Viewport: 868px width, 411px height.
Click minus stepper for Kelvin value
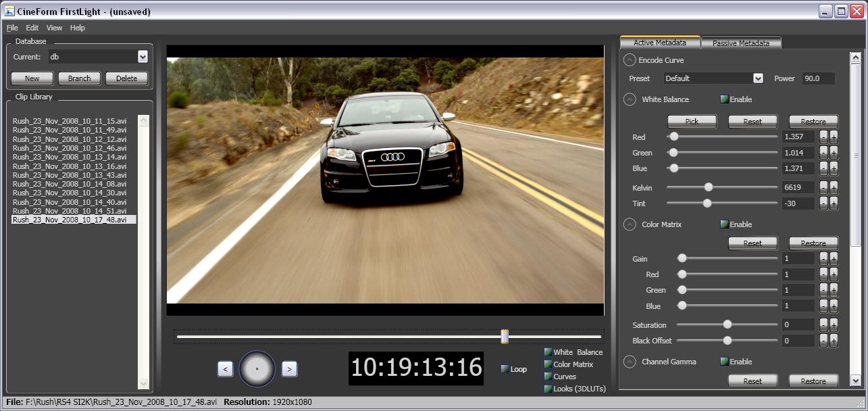point(823,187)
